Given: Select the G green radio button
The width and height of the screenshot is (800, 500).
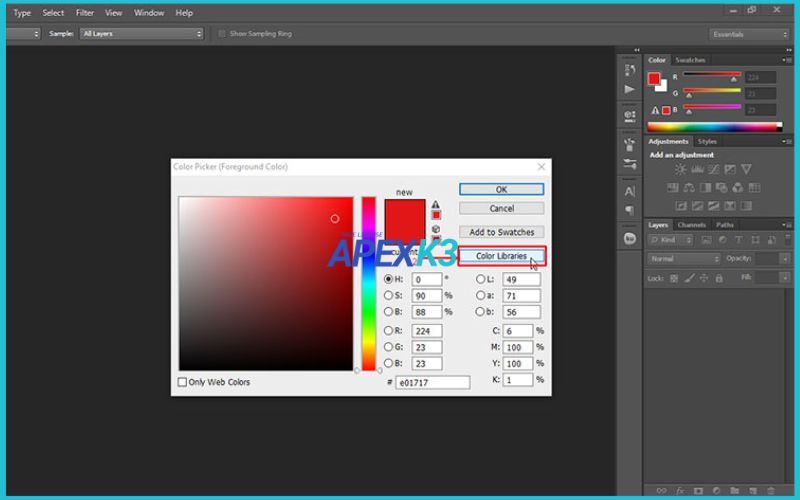Looking at the screenshot, I should pos(388,347).
